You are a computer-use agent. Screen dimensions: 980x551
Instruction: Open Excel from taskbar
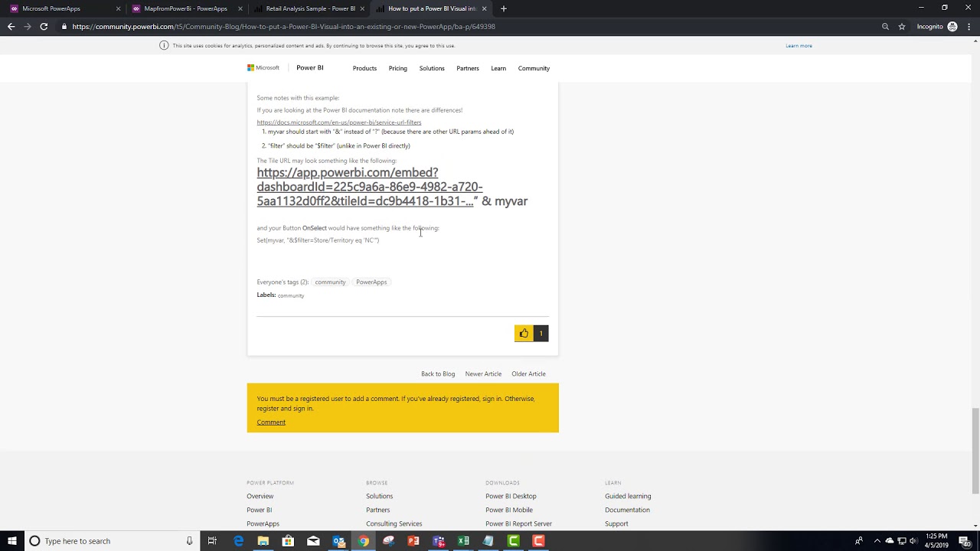click(x=463, y=541)
